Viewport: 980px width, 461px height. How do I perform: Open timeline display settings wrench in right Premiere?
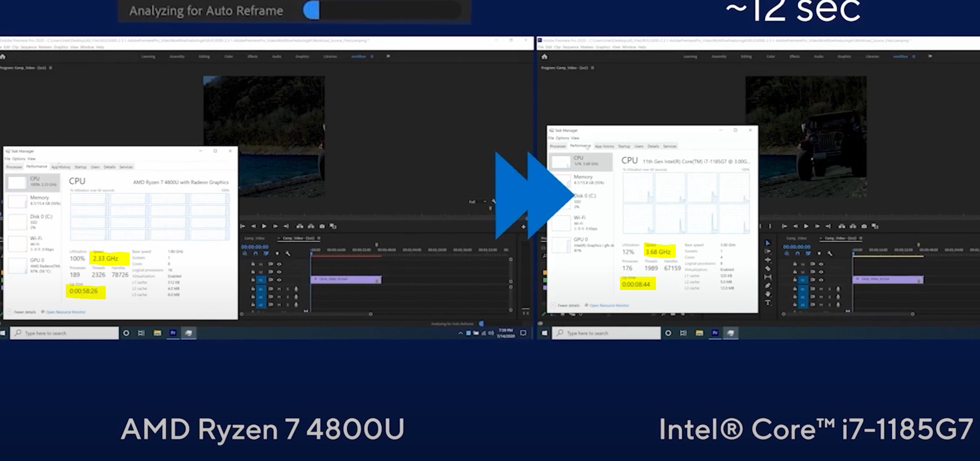tap(830, 254)
